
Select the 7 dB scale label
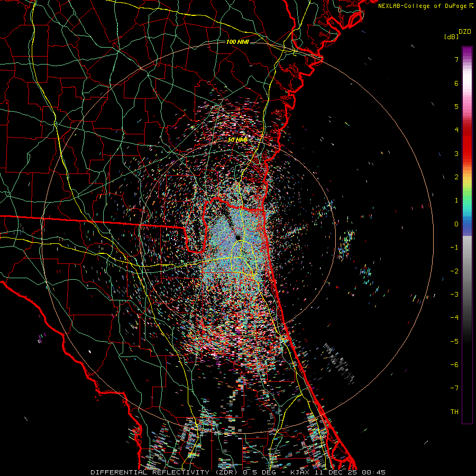[456, 59]
